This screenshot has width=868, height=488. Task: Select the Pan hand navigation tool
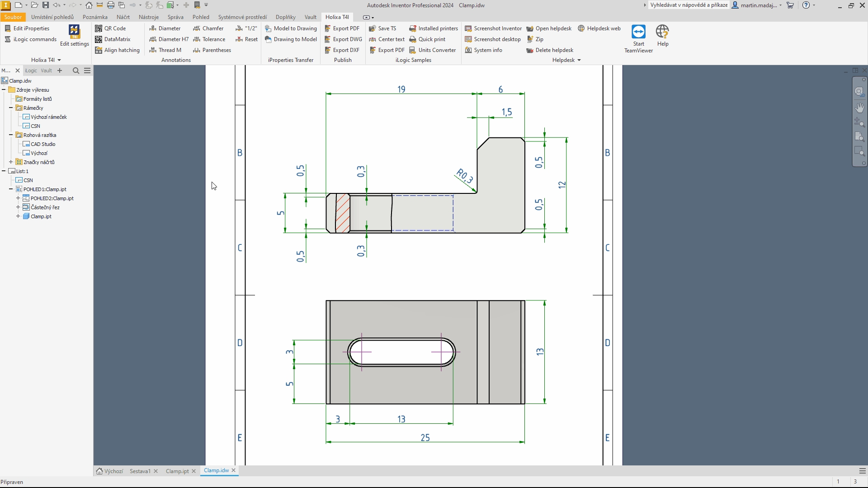(x=859, y=108)
